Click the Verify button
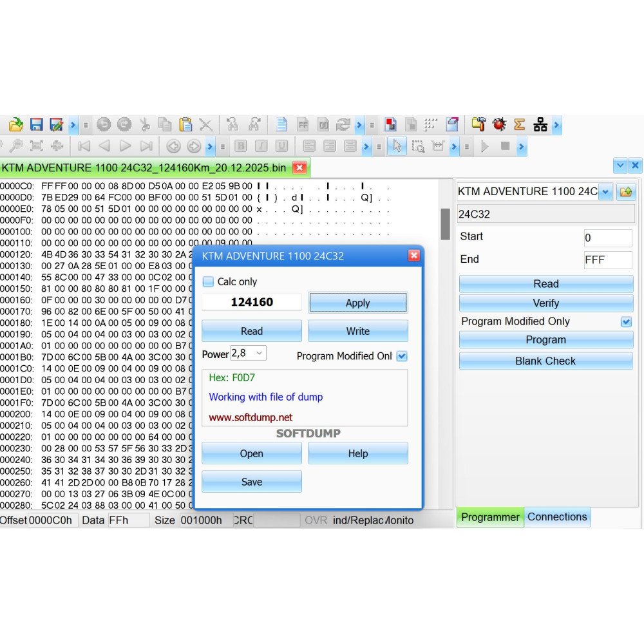This screenshot has height=644, width=644. pos(546,303)
